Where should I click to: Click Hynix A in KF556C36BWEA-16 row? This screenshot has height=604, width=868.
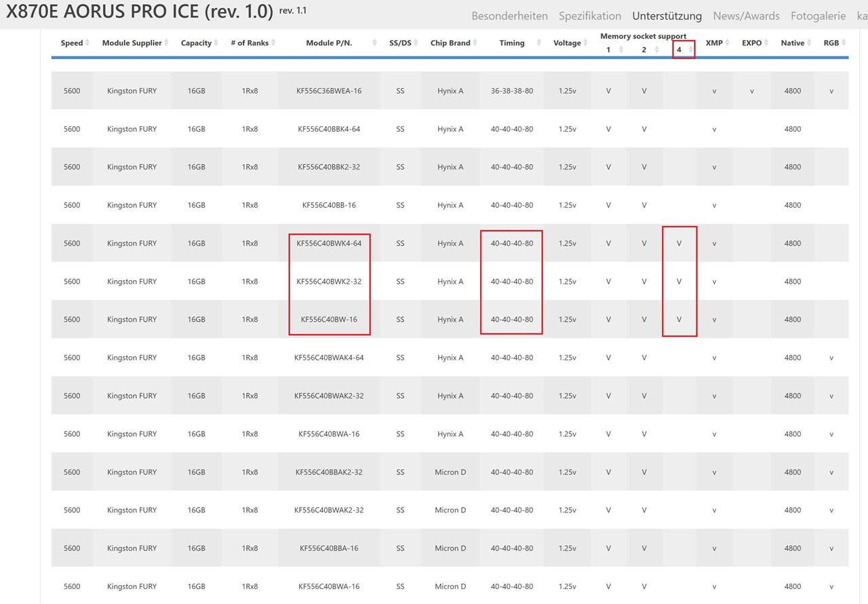click(450, 91)
